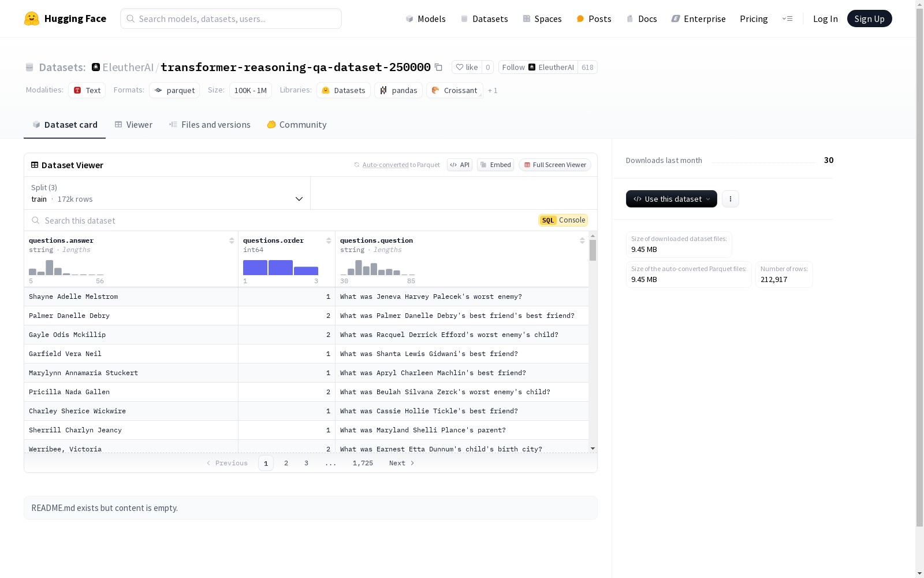Click the top Hugging Face search field

point(231,18)
